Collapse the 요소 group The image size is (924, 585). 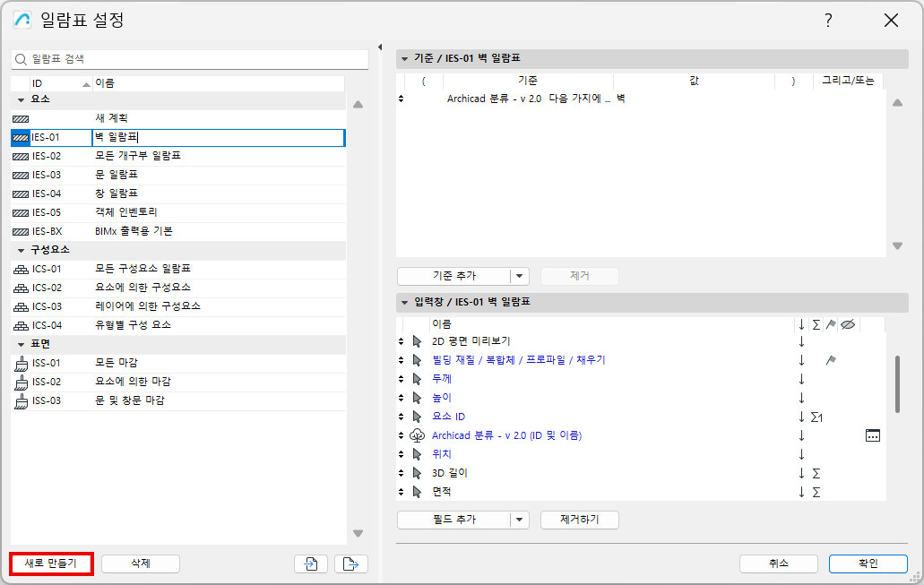(x=22, y=100)
